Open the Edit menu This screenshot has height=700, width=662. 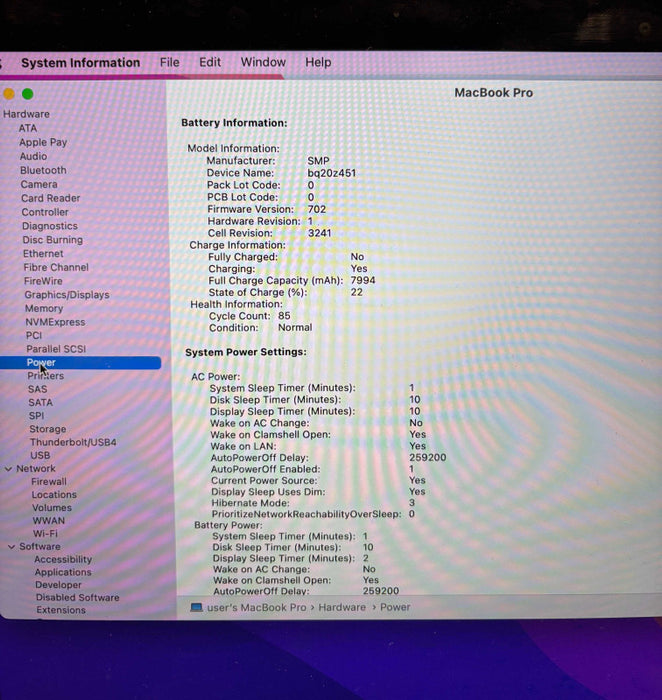click(x=210, y=62)
